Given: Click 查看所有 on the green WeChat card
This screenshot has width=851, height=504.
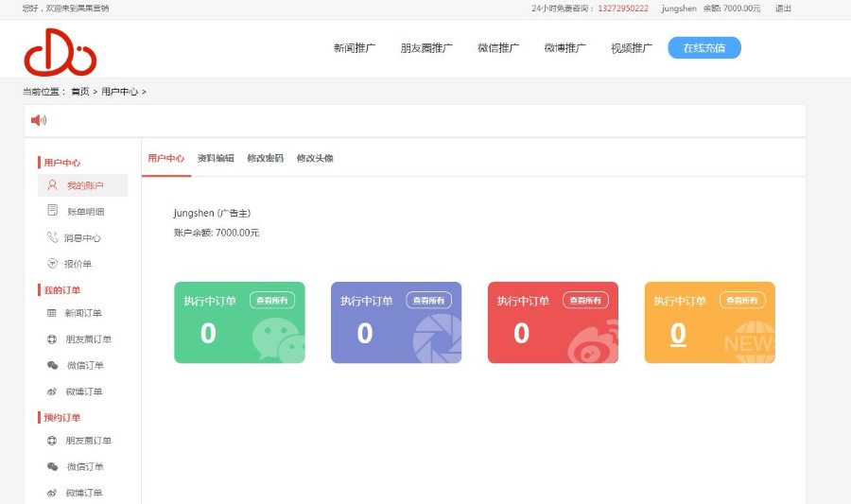Looking at the screenshot, I should 271,300.
